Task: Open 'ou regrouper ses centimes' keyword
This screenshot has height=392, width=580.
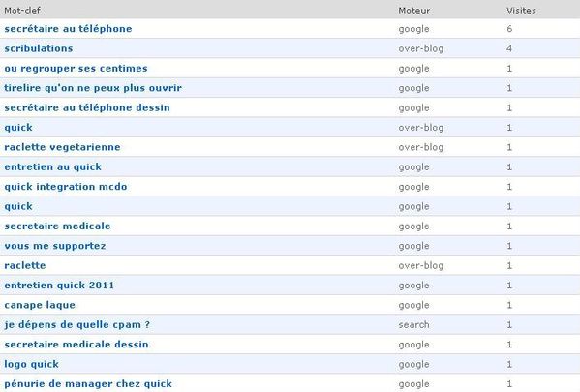Action: tap(76, 69)
